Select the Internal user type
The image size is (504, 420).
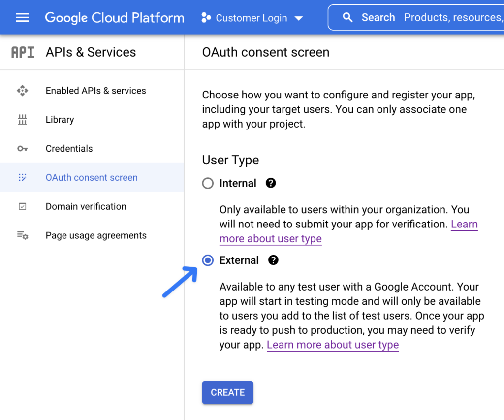click(x=207, y=183)
